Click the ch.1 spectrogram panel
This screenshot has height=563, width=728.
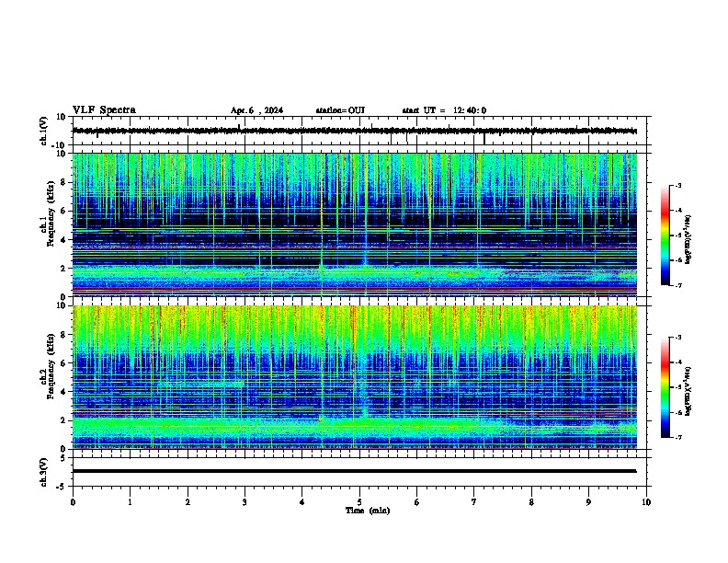click(355, 224)
